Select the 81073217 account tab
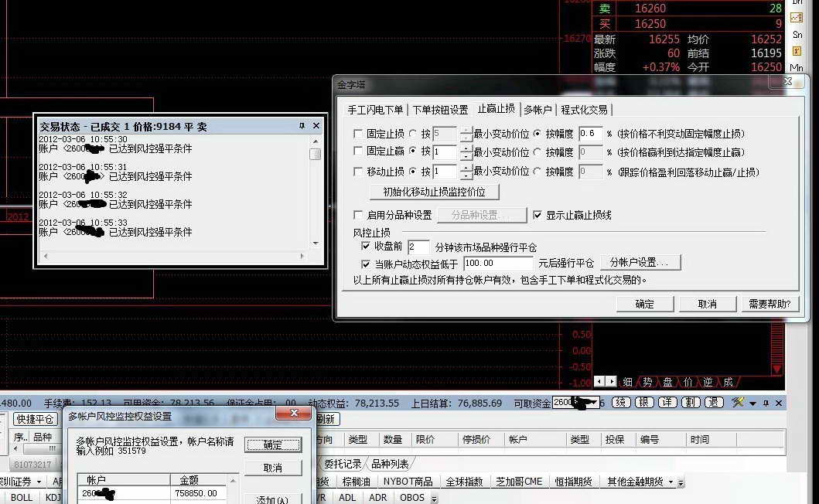This screenshot has width=819, height=504. click(32, 465)
